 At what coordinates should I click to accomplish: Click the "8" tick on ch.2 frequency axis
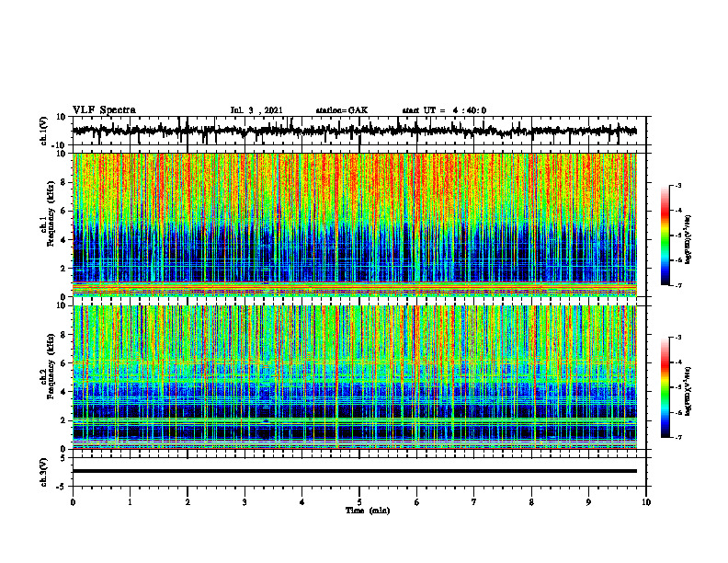click(63, 335)
